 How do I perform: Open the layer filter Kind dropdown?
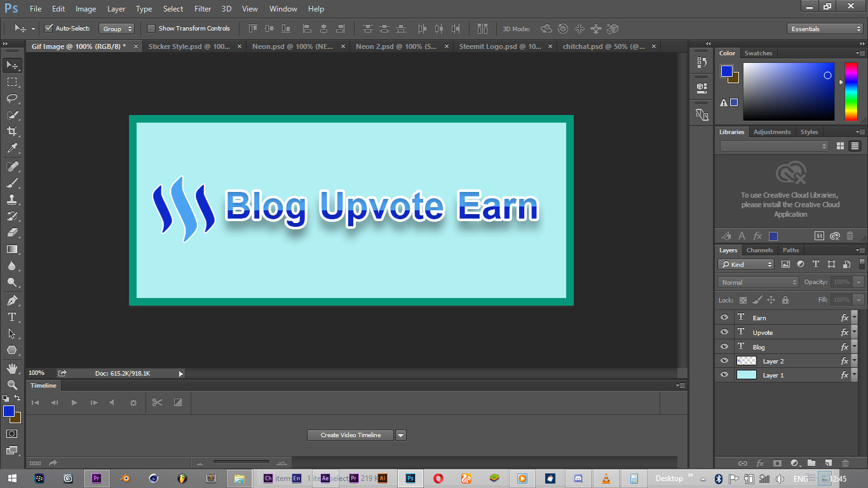(x=747, y=264)
